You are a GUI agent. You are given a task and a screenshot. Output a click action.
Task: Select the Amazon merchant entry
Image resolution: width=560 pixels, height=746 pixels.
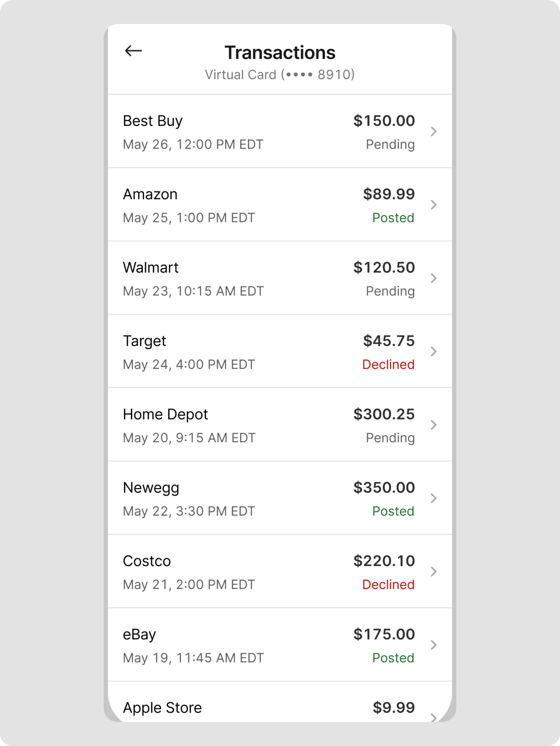150,194
